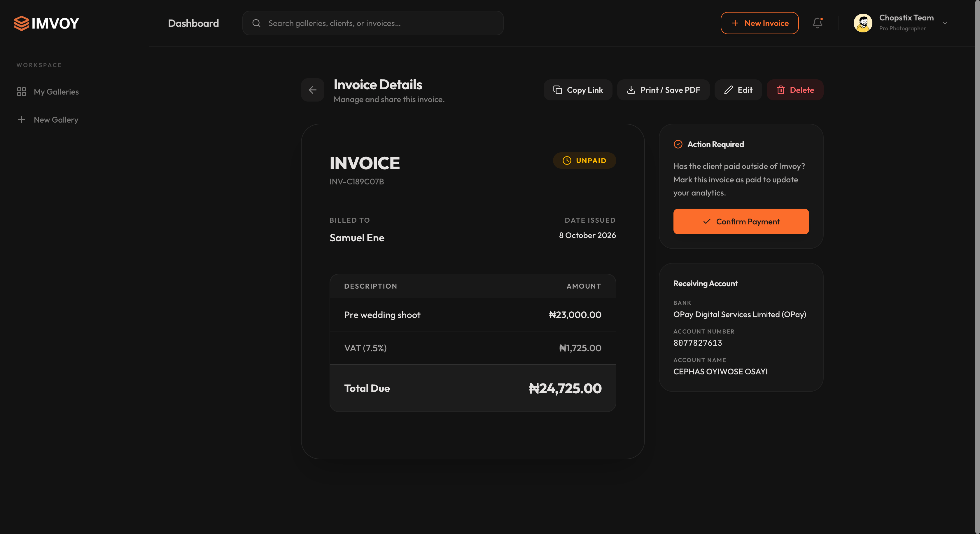
Task: Delete this invoice
Action: coord(795,90)
